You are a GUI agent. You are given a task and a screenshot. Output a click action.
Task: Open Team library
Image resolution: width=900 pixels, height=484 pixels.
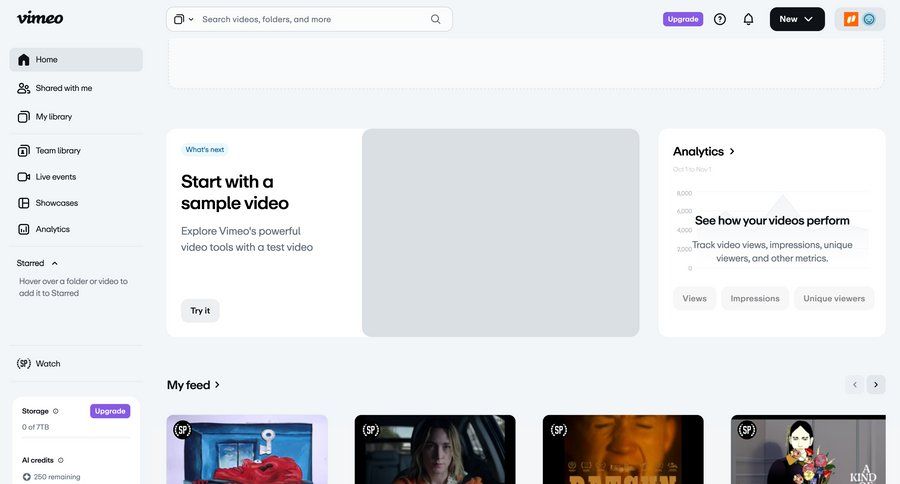(x=76, y=150)
